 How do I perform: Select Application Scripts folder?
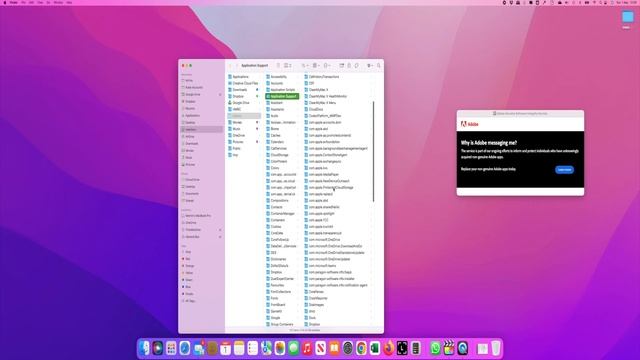click(282, 90)
